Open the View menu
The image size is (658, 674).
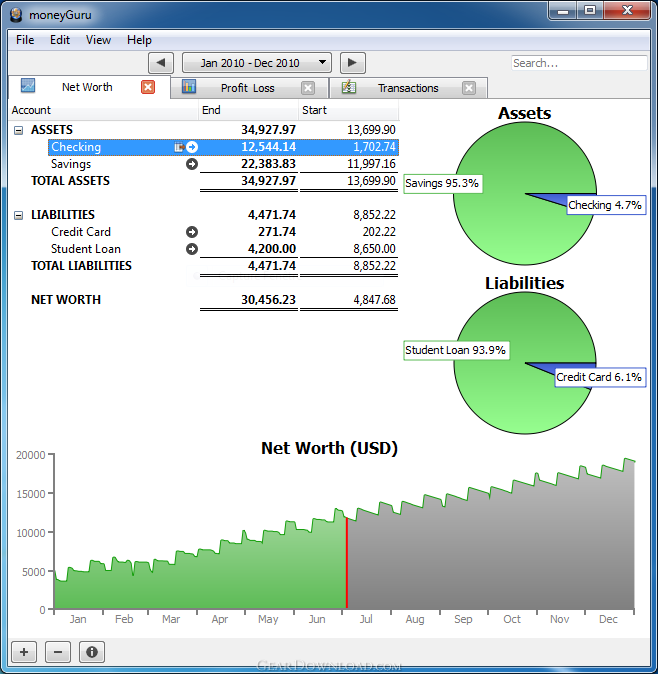[98, 40]
